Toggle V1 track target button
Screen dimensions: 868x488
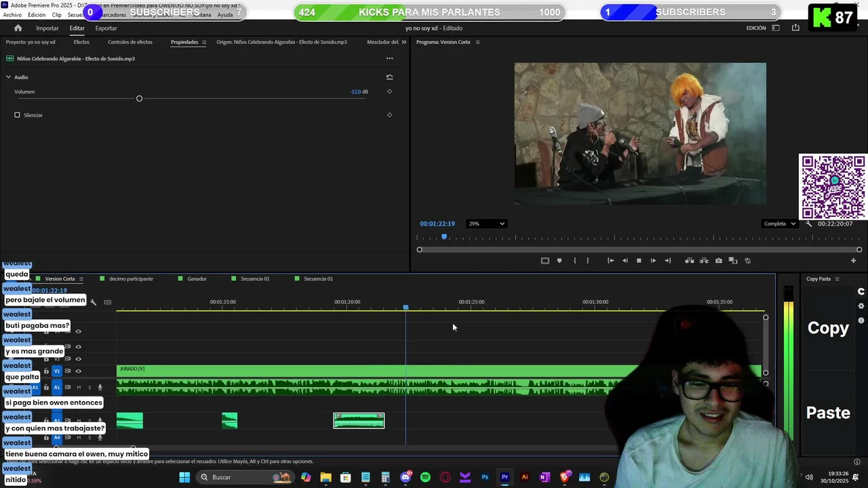(x=57, y=371)
